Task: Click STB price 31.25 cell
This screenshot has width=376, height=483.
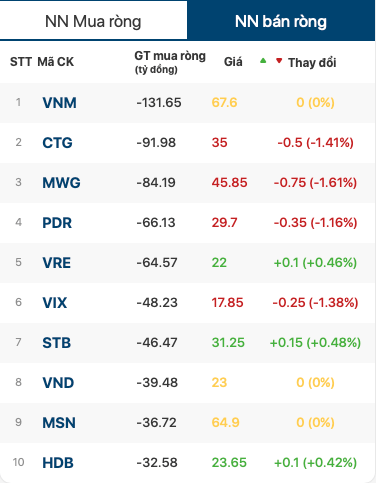Action: click(x=228, y=342)
